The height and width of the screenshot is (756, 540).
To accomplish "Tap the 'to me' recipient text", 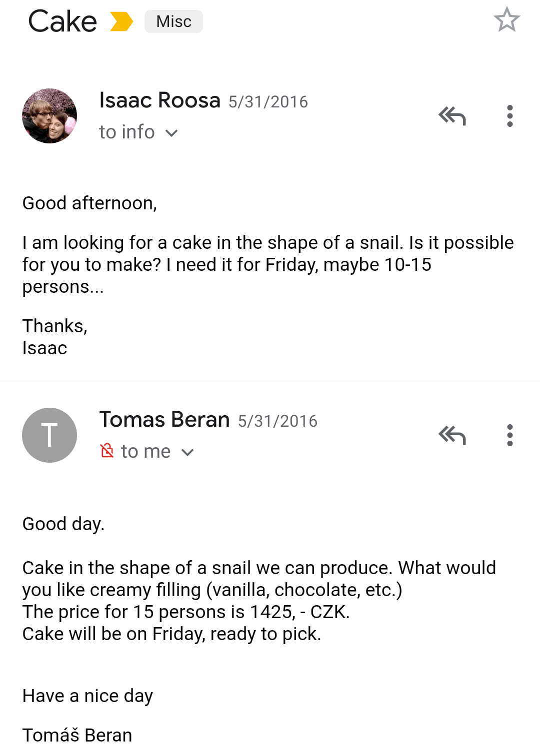I will (145, 451).
